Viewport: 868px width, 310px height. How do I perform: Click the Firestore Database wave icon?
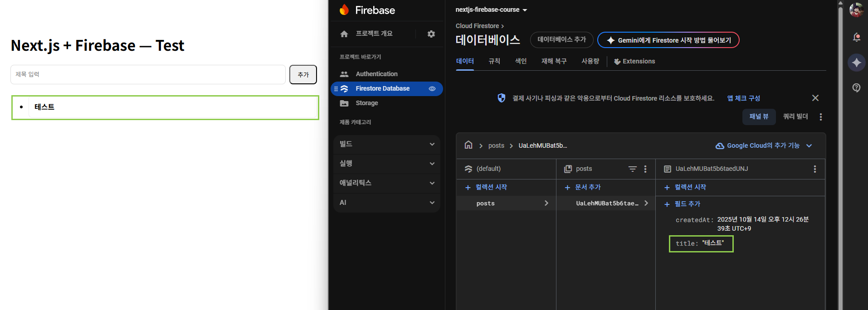pyautogui.click(x=344, y=89)
